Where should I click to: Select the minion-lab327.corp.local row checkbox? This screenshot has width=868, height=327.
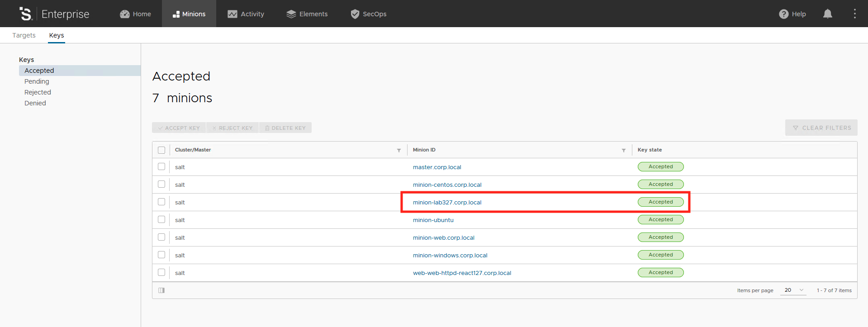[x=161, y=202]
